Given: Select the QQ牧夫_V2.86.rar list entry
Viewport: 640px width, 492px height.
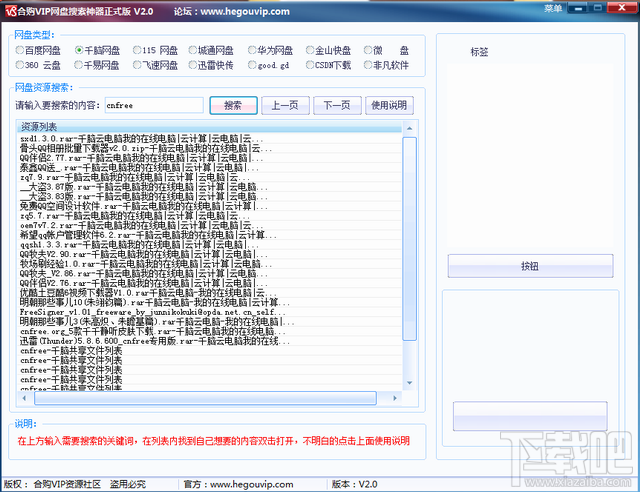Looking at the screenshot, I should (x=209, y=274).
